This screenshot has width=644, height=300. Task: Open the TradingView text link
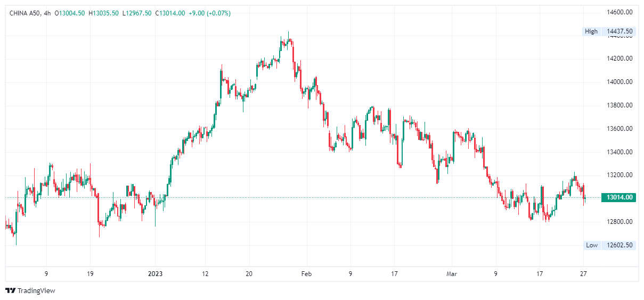[x=36, y=290]
